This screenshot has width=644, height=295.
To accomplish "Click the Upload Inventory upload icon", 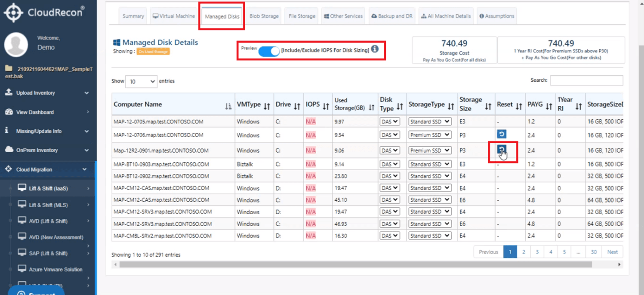I will pyautogui.click(x=9, y=92).
